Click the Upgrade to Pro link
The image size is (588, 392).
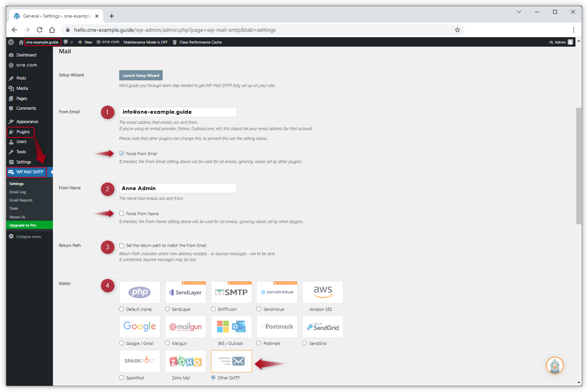click(x=23, y=225)
